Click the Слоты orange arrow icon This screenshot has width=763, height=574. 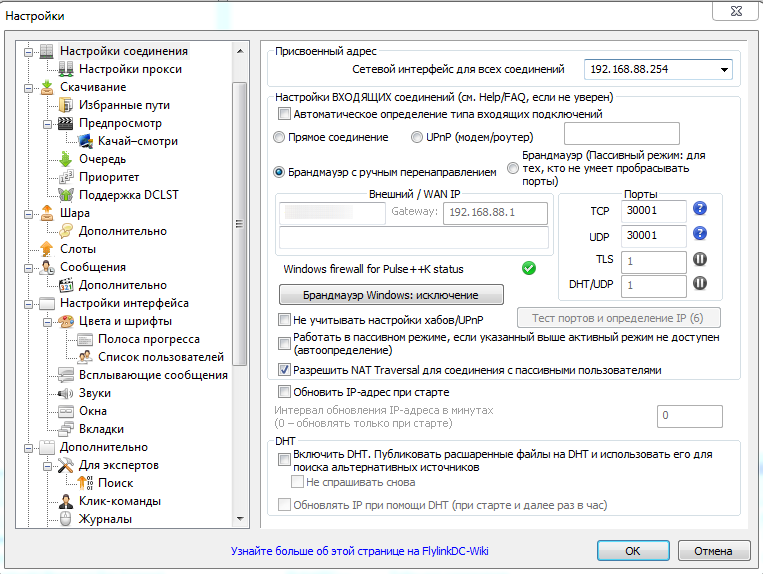pos(47,249)
